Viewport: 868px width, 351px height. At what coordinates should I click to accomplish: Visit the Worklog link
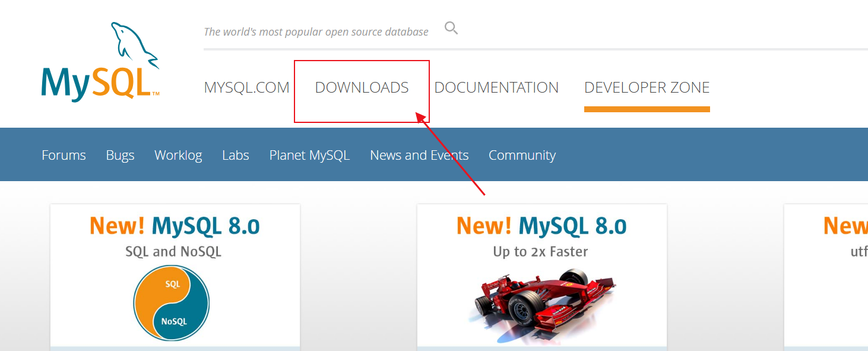(x=178, y=156)
